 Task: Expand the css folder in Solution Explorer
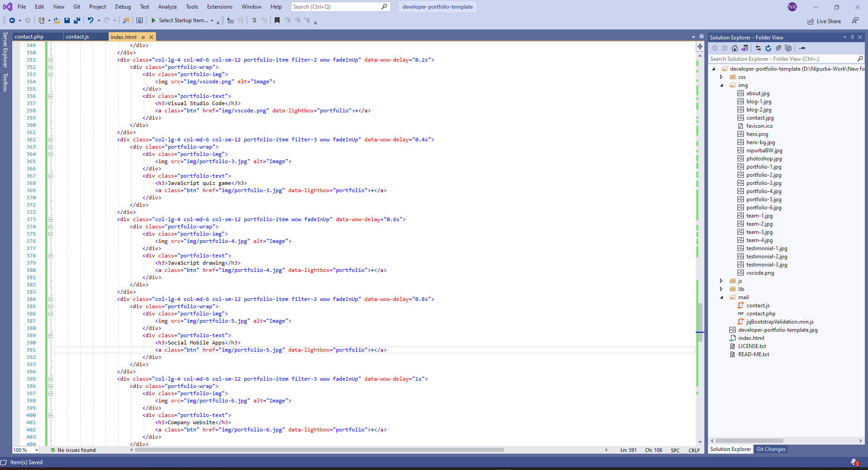coord(722,77)
